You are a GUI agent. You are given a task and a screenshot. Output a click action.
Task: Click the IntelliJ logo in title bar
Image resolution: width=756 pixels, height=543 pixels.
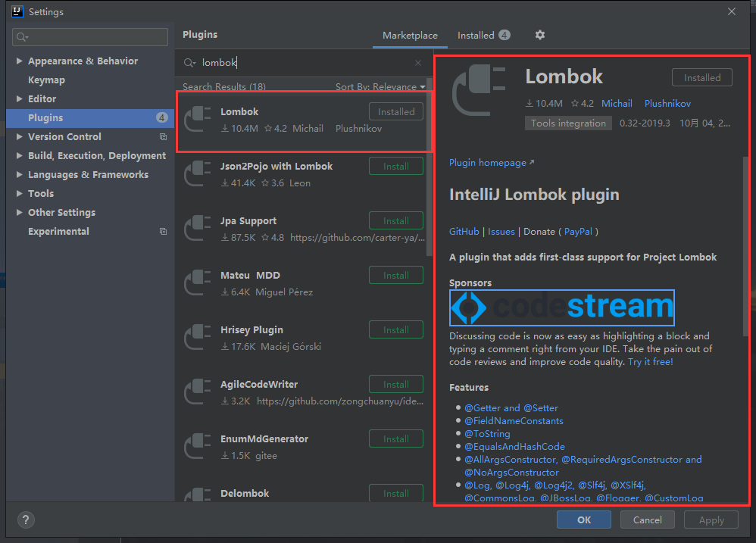click(x=17, y=11)
